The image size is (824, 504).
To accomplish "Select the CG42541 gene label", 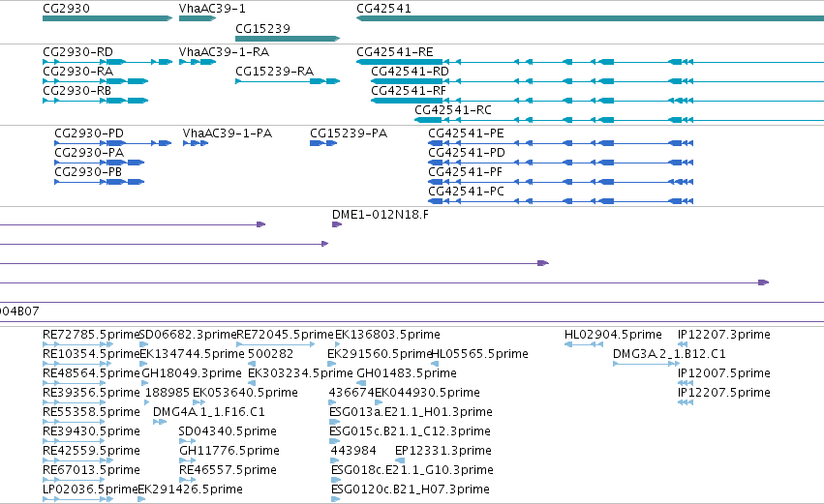I will click(x=383, y=9).
